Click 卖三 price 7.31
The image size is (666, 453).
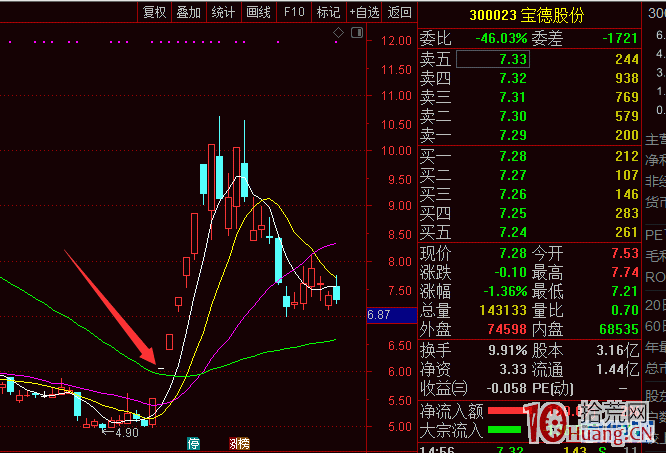(513, 97)
